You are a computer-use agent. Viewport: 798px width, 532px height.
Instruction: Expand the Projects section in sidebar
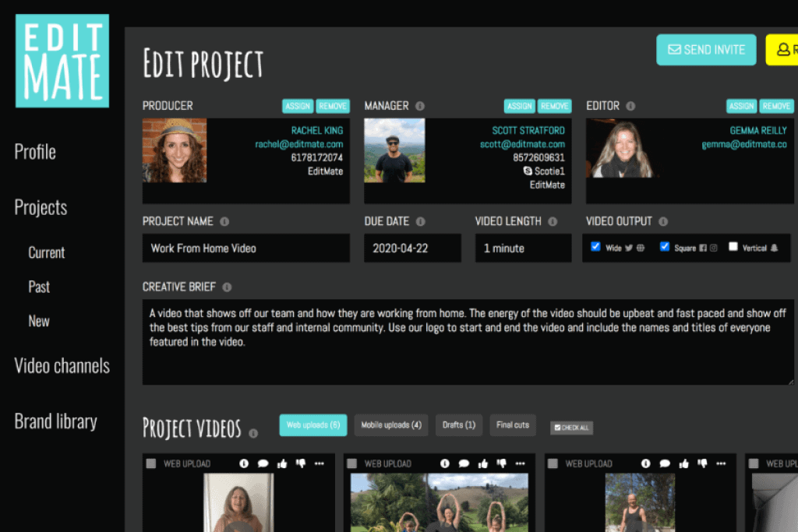[x=41, y=208]
